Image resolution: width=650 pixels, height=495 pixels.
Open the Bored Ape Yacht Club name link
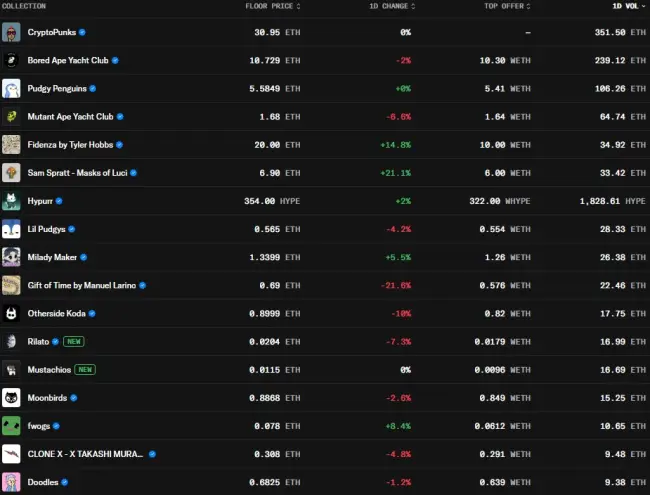click(68, 61)
